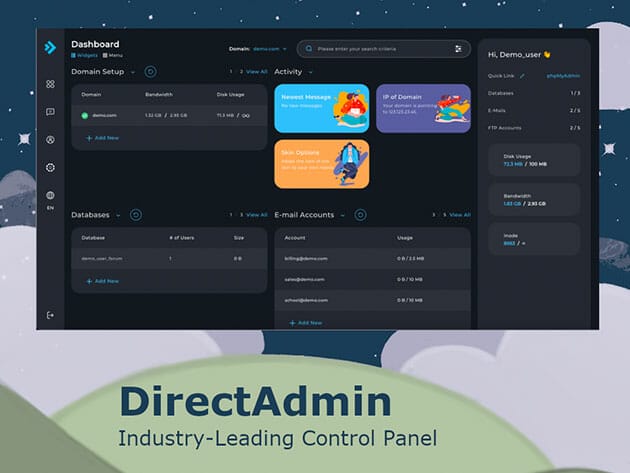630x473 pixels.
Task: Expand the Domain Setup section chevron
Action: point(133,72)
